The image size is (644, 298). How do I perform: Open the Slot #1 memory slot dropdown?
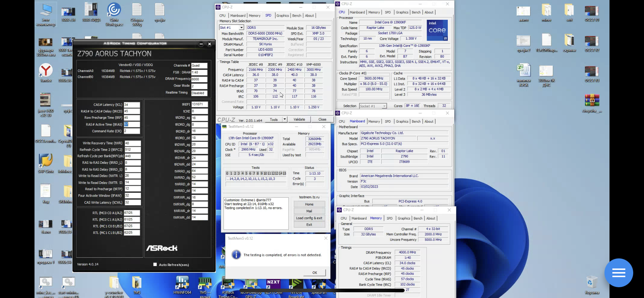[x=241, y=28]
